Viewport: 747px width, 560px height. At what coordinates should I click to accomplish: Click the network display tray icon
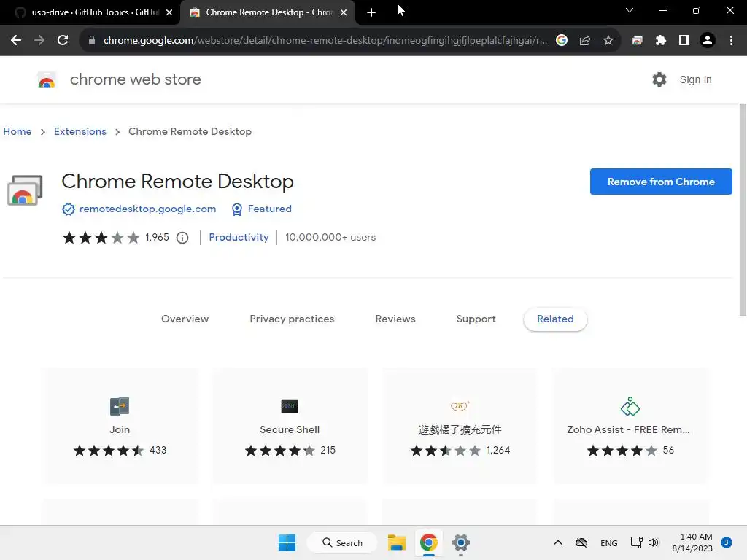(x=636, y=542)
